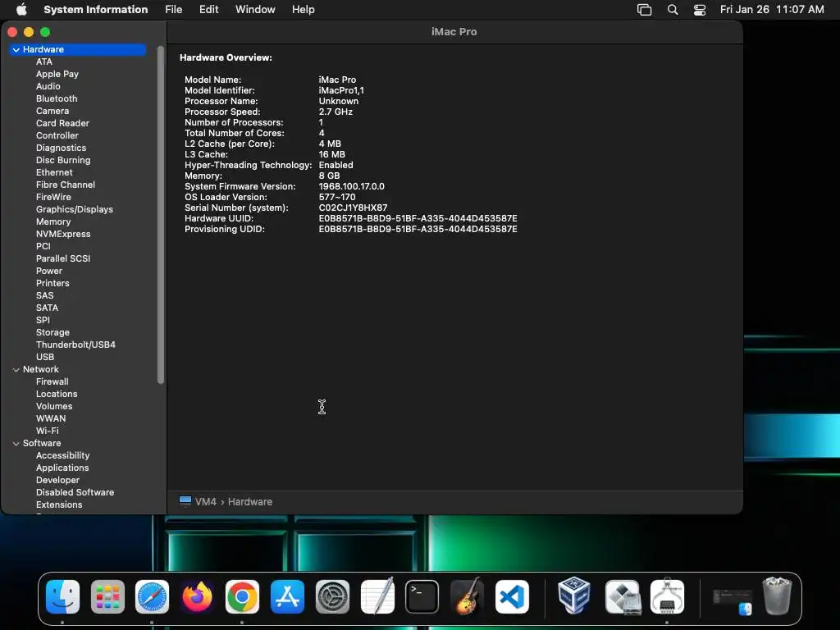Open GarageBand guitar icon
The width and height of the screenshot is (840, 630).
(467, 596)
